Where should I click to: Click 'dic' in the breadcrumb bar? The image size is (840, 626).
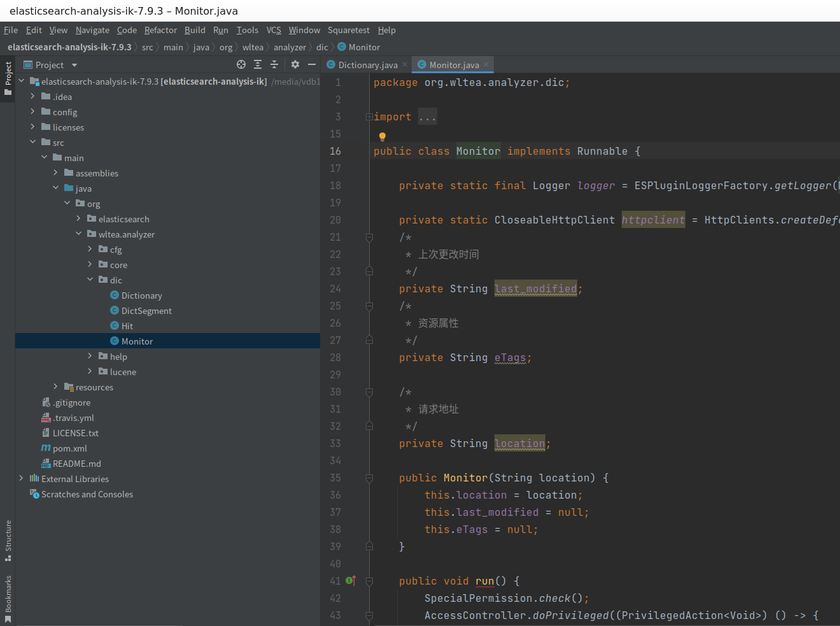pyautogui.click(x=322, y=47)
